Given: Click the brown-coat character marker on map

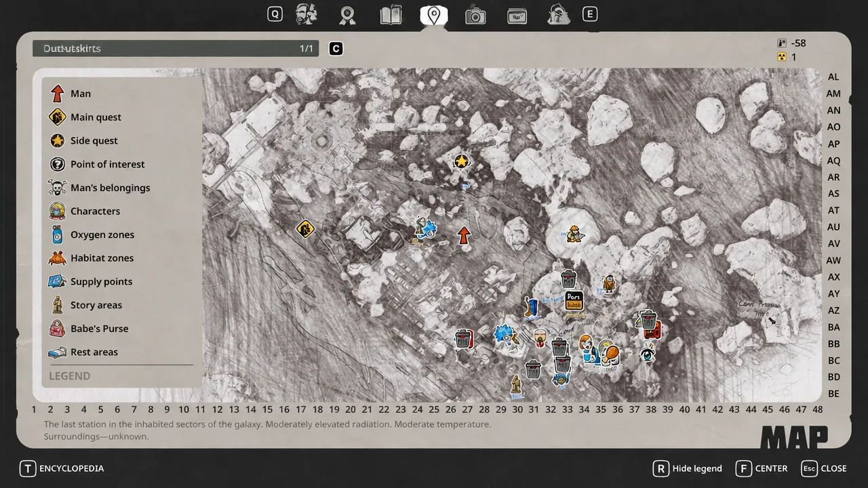Looking at the screenshot, I should (x=609, y=285).
